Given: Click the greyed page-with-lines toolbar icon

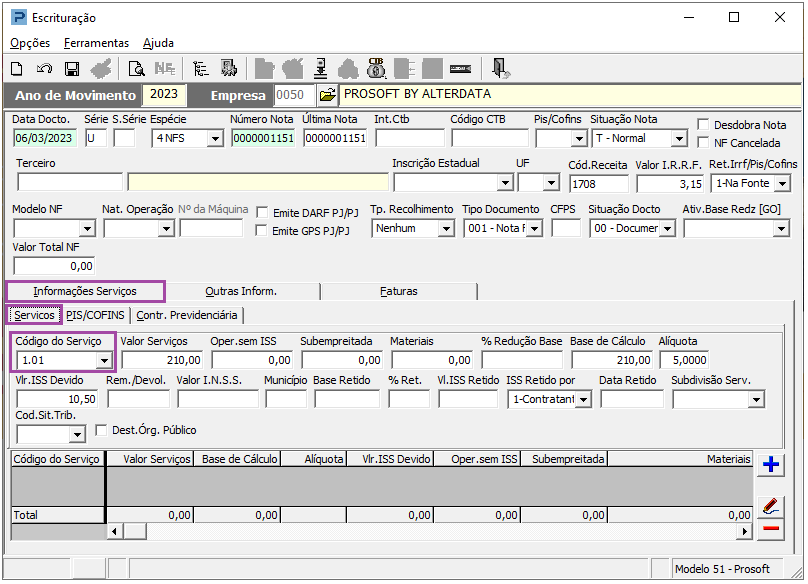Looking at the screenshot, I should 405,69.
